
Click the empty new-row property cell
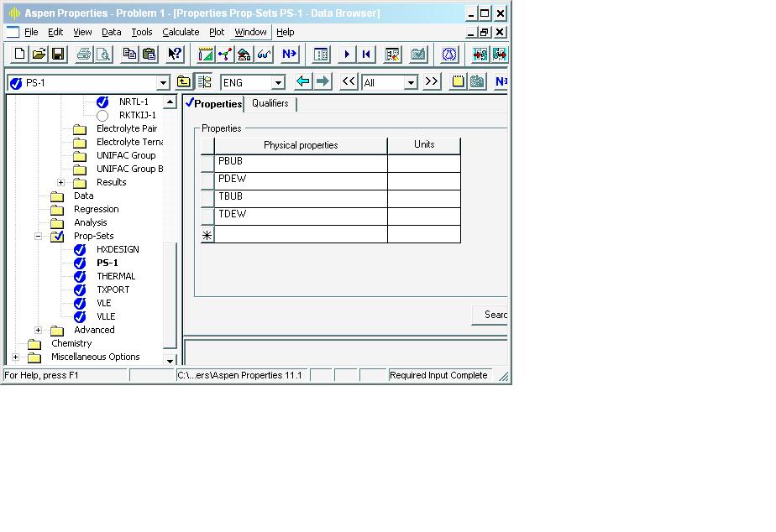[301, 234]
